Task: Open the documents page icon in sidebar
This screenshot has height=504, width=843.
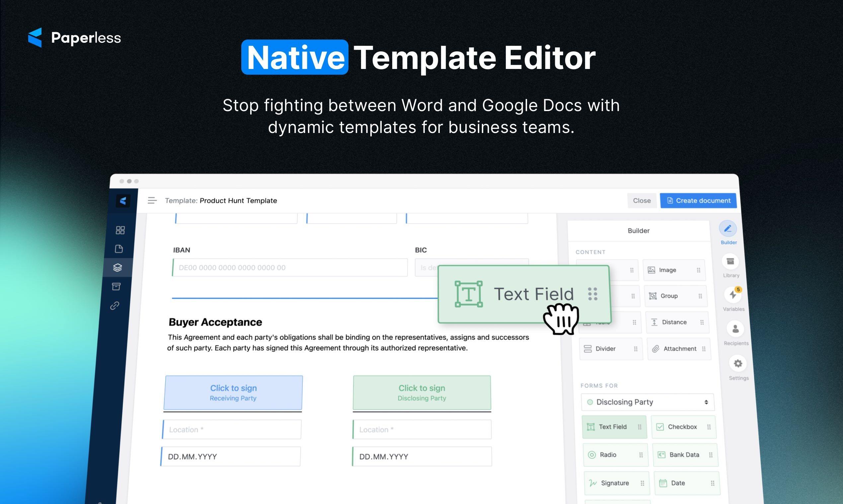Action: point(119,249)
